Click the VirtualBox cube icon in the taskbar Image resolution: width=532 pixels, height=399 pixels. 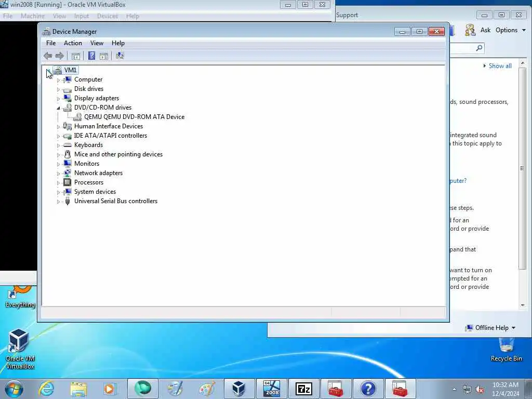tap(239, 389)
